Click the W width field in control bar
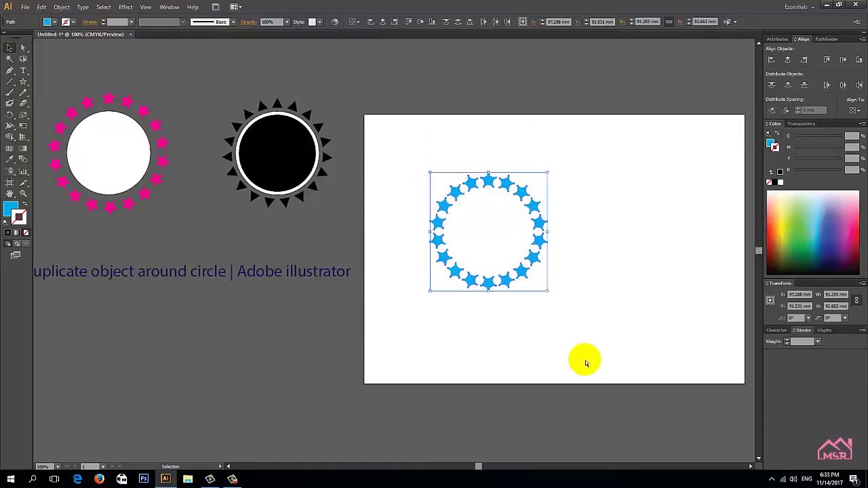The image size is (868, 488). tap(648, 22)
